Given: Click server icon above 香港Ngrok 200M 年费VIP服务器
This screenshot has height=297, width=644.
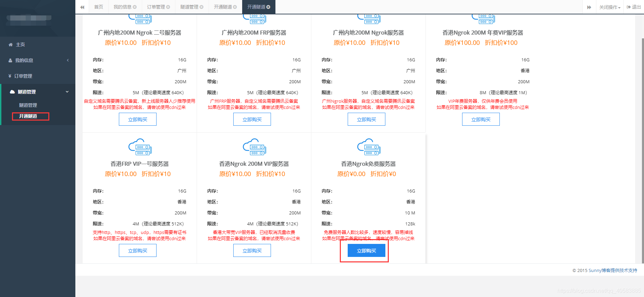Looking at the screenshot, I should (x=483, y=19).
